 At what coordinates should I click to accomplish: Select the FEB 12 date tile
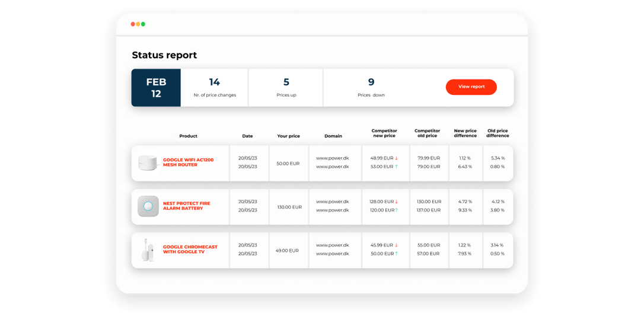pos(156,88)
